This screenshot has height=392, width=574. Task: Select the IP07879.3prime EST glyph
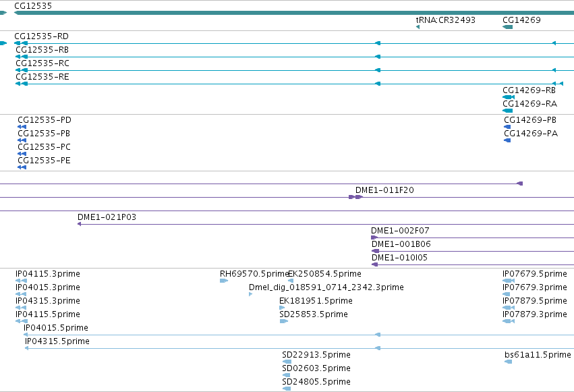tap(509, 321)
